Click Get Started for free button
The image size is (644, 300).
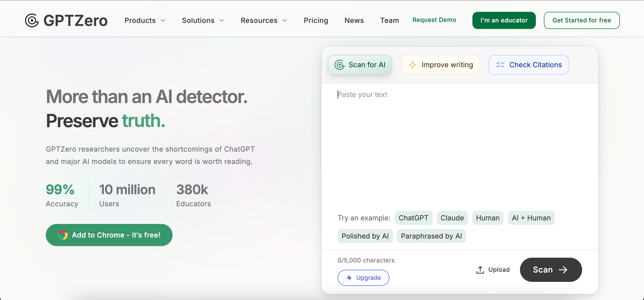(x=582, y=20)
